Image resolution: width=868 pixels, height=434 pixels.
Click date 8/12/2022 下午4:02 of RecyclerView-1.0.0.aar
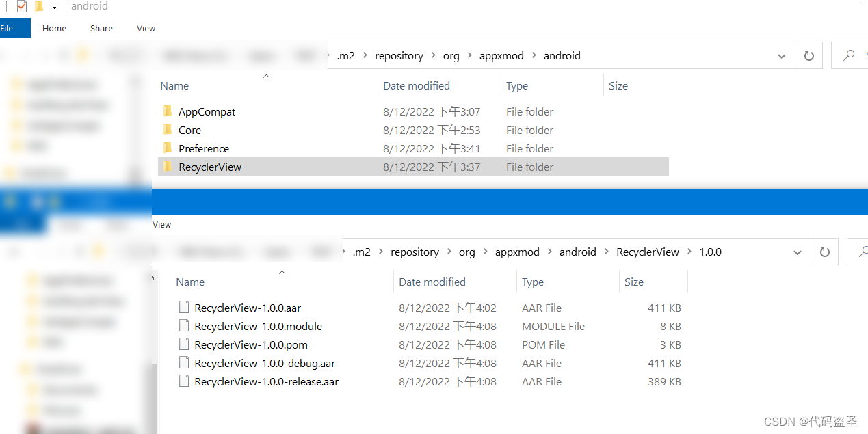click(447, 308)
